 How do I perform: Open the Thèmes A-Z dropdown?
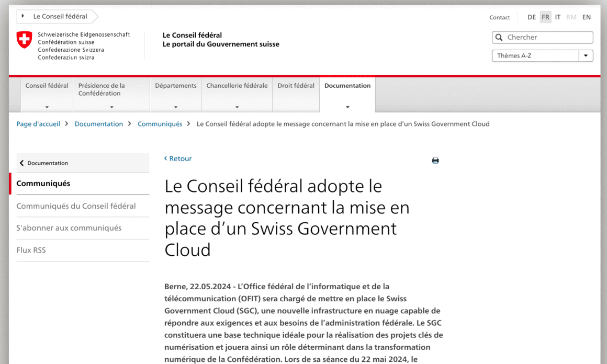click(x=542, y=56)
